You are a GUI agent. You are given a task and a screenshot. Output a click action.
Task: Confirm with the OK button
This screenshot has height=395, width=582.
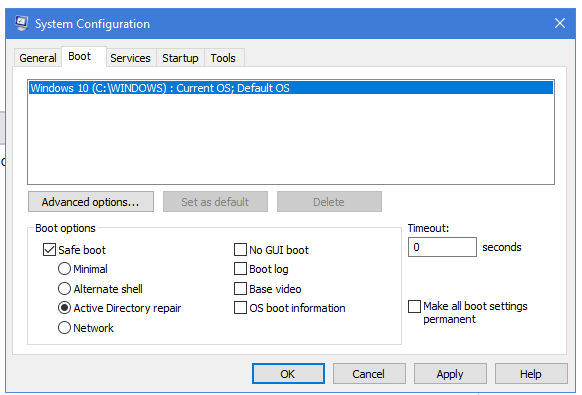(x=288, y=373)
